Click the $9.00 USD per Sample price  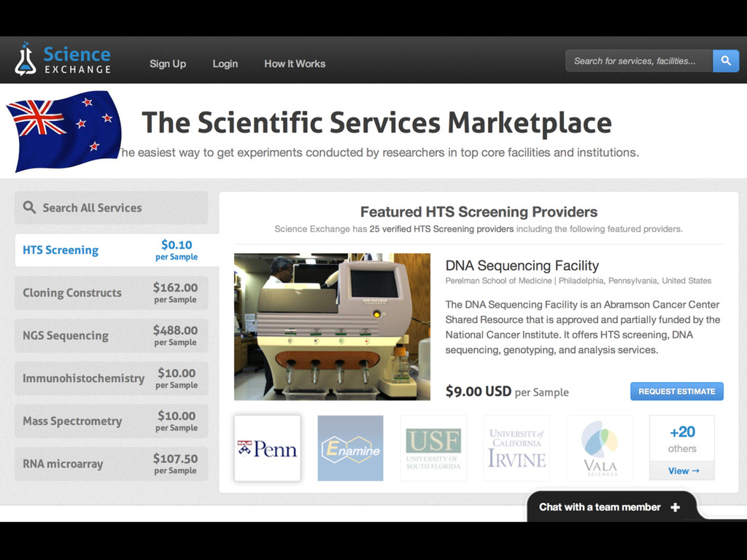pyautogui.click(x=507, y=392)
